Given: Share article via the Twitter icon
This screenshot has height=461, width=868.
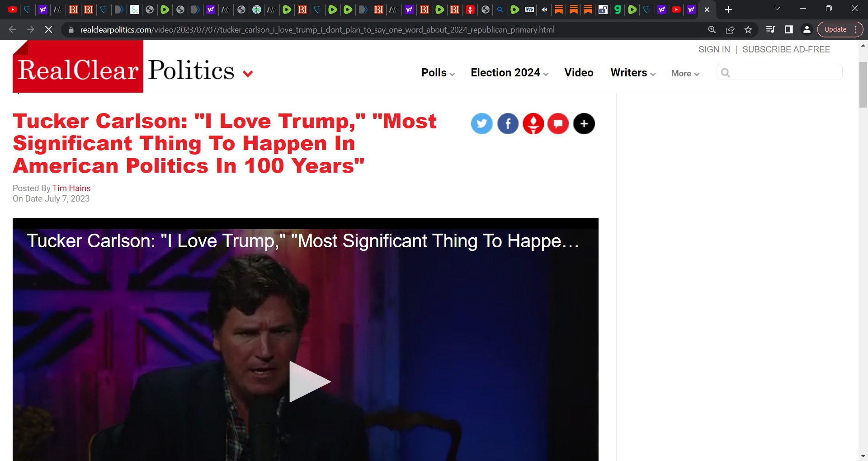Looking at the screenshot, I should pyautogui.click(x=481, y=123).
